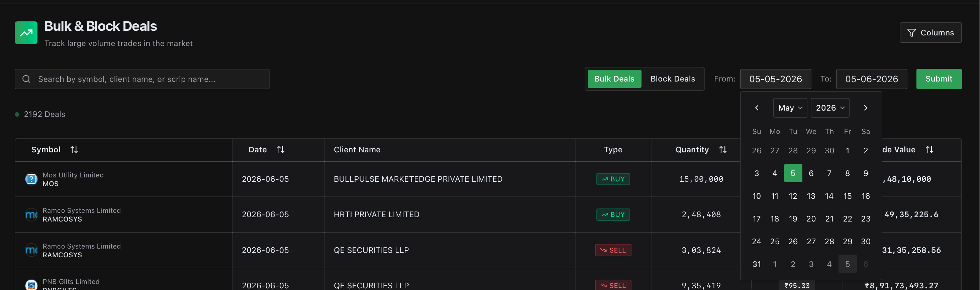Click the quantity value 15,00,000
The width and height of the screenshot is (980, 290).
(701, 179)
